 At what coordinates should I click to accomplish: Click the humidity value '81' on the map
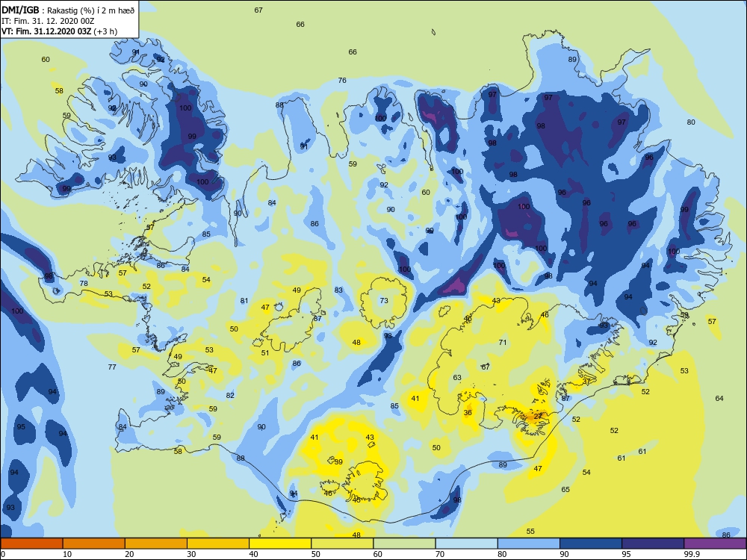(x=244, y=300)
